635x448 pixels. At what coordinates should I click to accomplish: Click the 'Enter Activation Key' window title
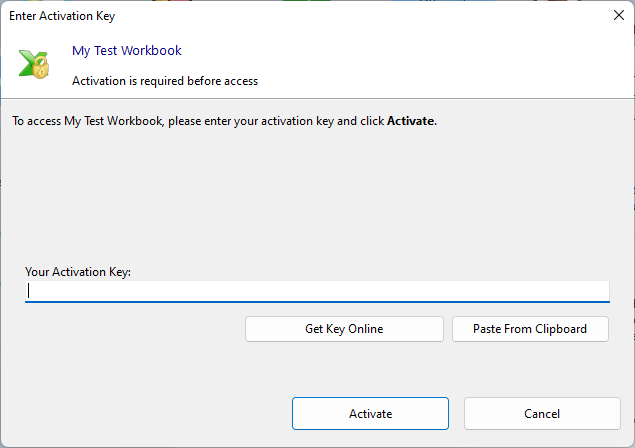coord(69,16)
